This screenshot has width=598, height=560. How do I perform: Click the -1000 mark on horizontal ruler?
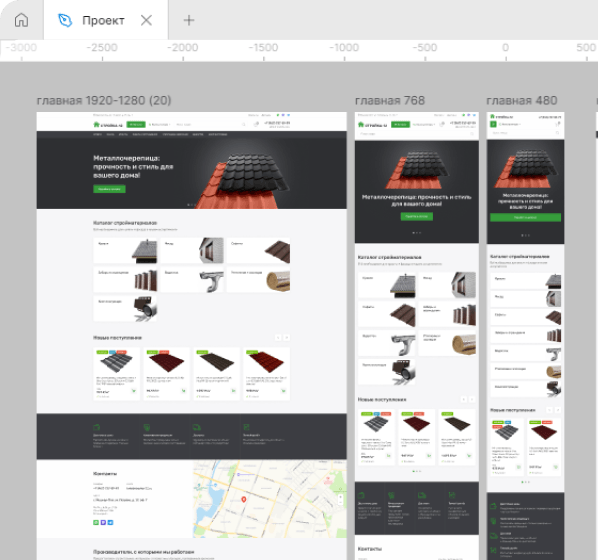pyautogui.click(x=344, y=48)
